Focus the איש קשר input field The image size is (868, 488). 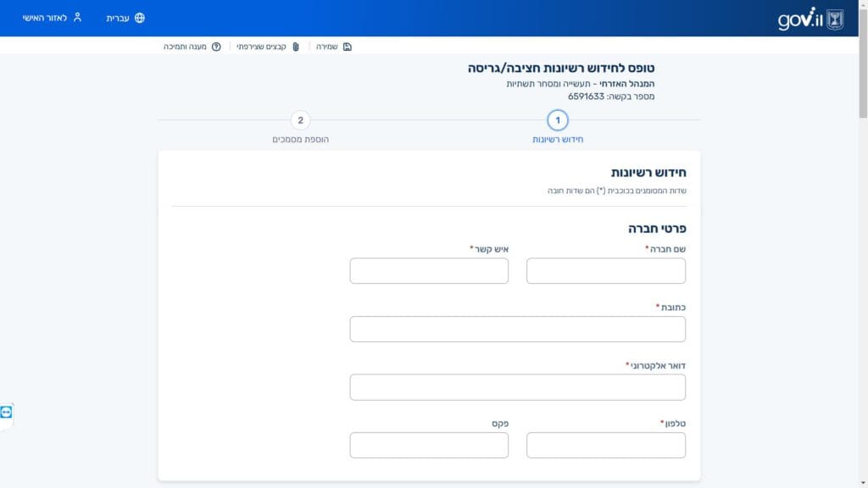point(429,271)
